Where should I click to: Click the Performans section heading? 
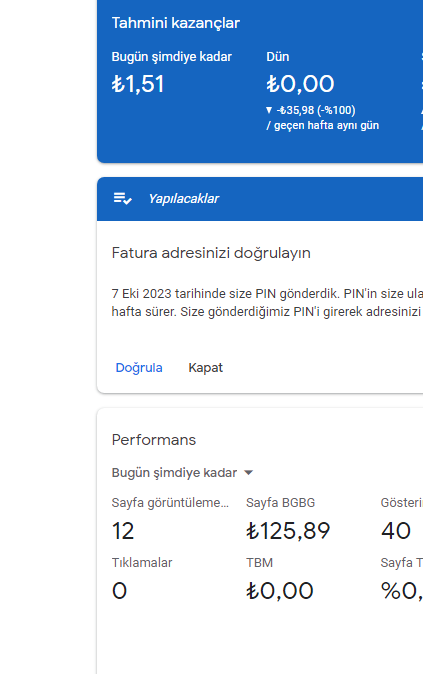pos(153,440)
